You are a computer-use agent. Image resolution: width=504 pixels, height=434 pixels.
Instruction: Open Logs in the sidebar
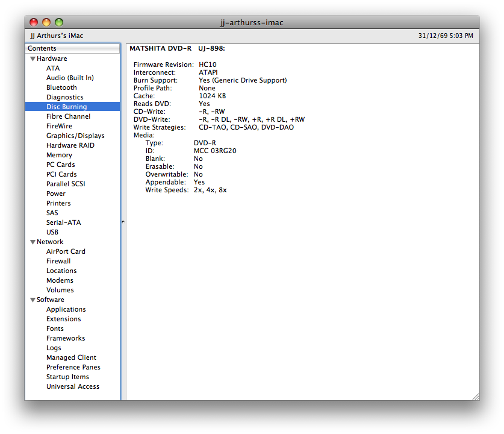(x=54, y=348)
